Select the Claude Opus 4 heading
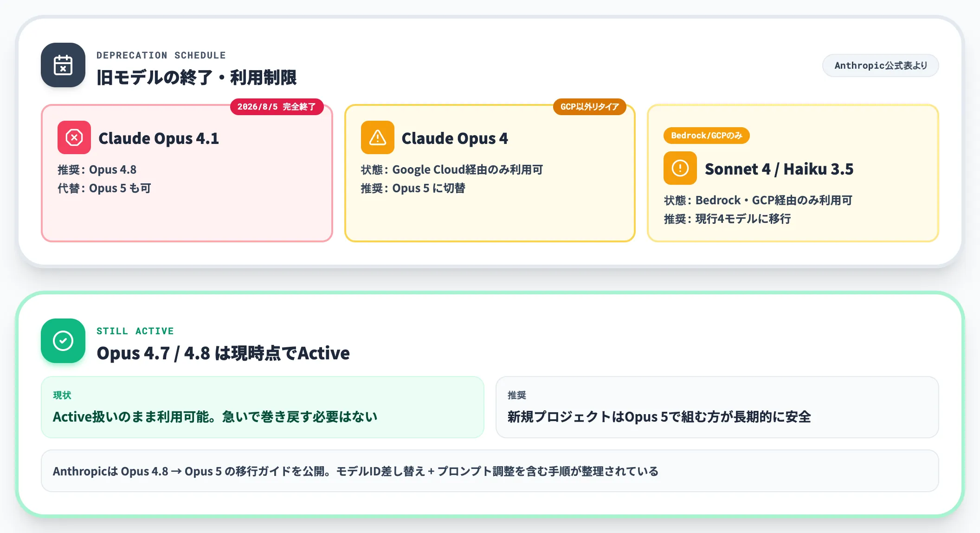The height and width of the screenshot is (533, 980). pos(455,138)
